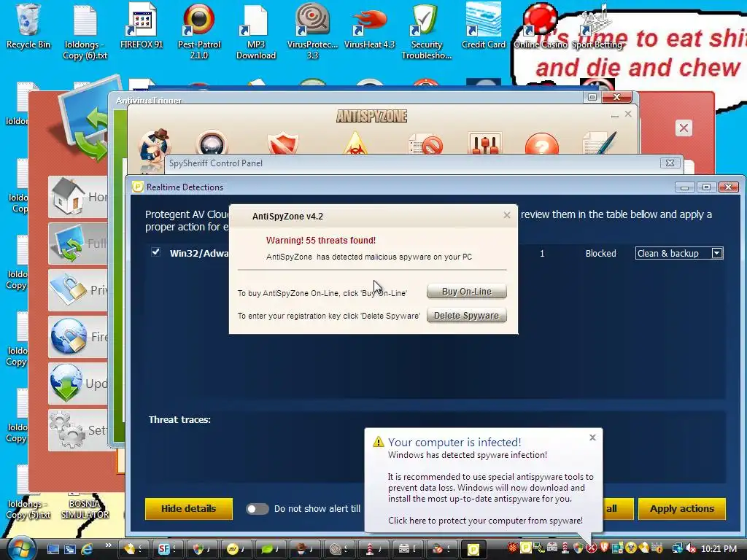Close the AntiSpyZone v4.2 warning dialog
Screen dimensions: 747x560
[x=507, y=216]
